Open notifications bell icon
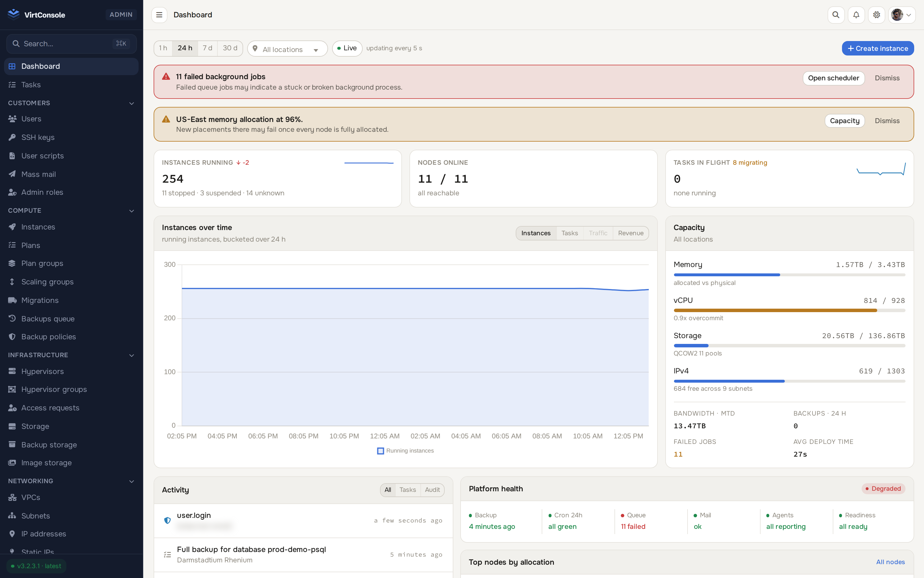The width and height of the screenshot is (924, 578). coord(856,15)
